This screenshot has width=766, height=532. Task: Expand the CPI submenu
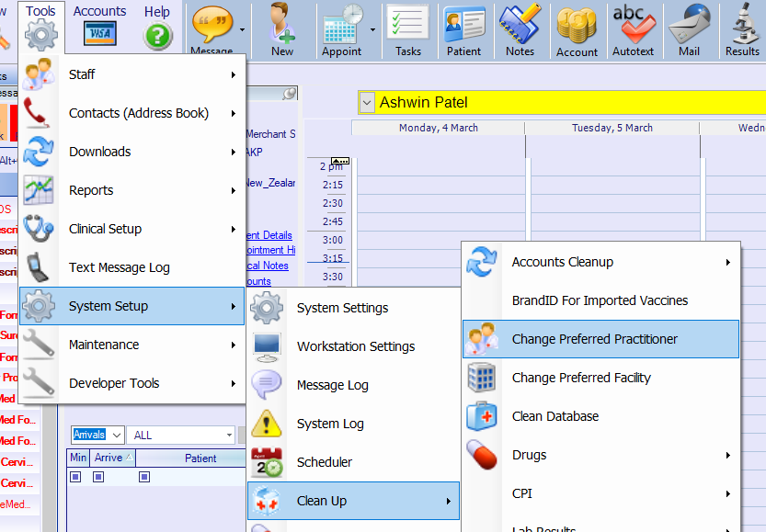(728, 493)
